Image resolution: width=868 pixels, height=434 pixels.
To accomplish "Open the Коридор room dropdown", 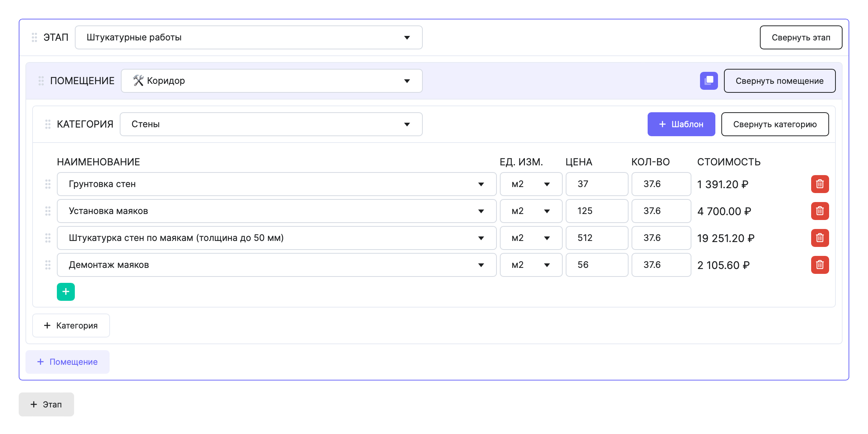I will (x=272, y=81).
